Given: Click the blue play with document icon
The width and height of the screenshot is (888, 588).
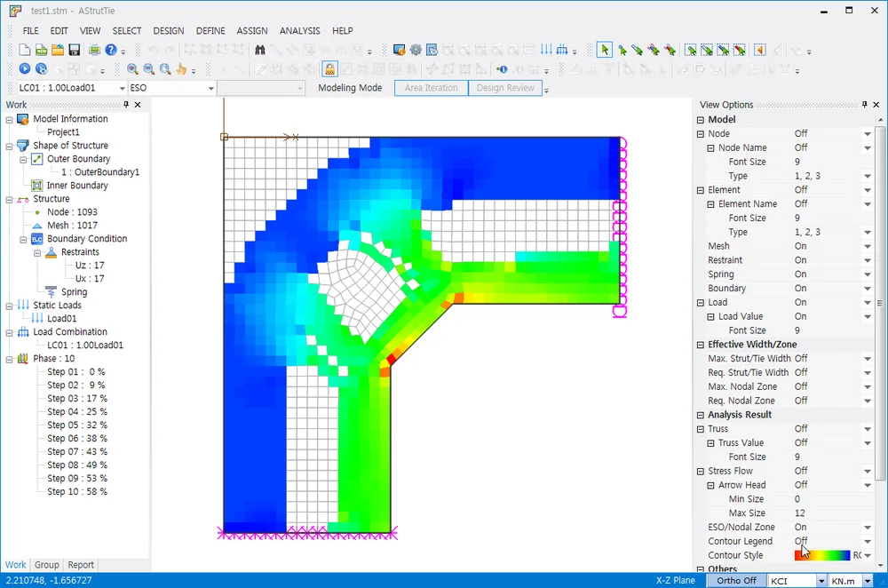Looking at the screenshot, I should pos(41,69).
